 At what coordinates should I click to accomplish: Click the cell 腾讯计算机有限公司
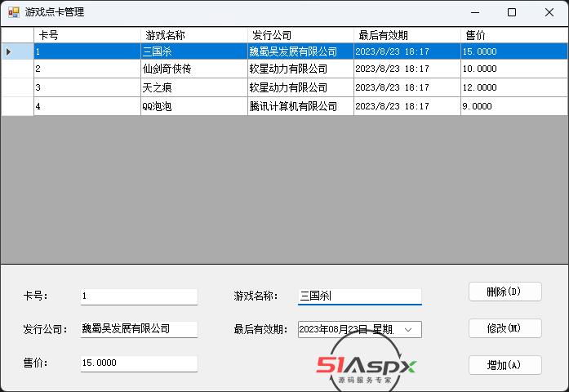tap(300, 106)
